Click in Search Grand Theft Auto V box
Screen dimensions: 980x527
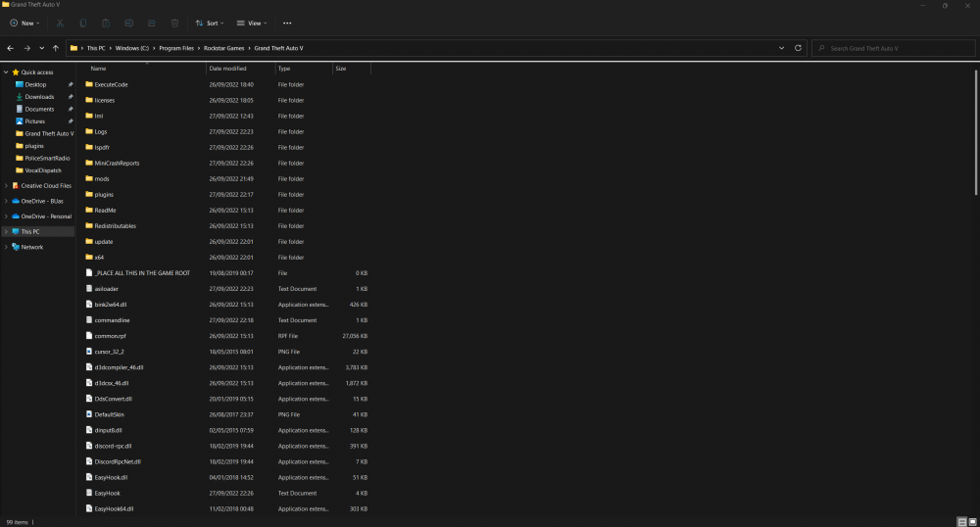tap(894, 48)
